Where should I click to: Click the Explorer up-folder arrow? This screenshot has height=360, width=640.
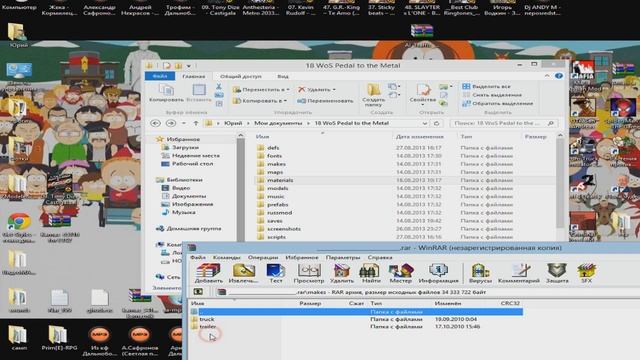[196, 123]
